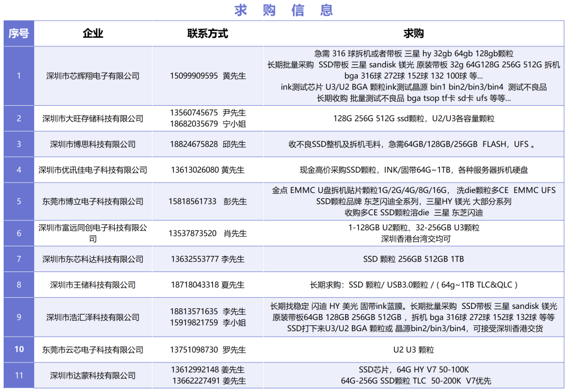Screen dimensions: 568x392
Task: Click text 收不良SSD整机及拆机毛料
Action: point(334,145)
